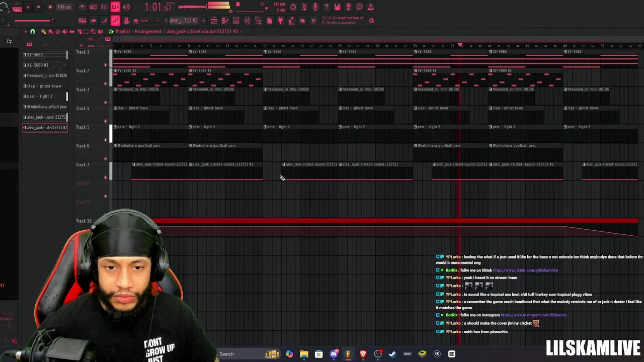The image size is (644, 362).
Task: Open the Playlist view from toolbar
Action: (214, 21)
